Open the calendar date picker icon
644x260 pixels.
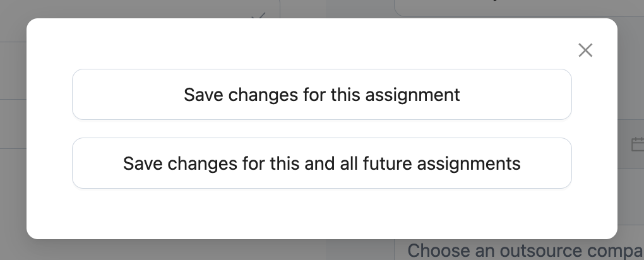pyautogui.click(x=638, y=145)
